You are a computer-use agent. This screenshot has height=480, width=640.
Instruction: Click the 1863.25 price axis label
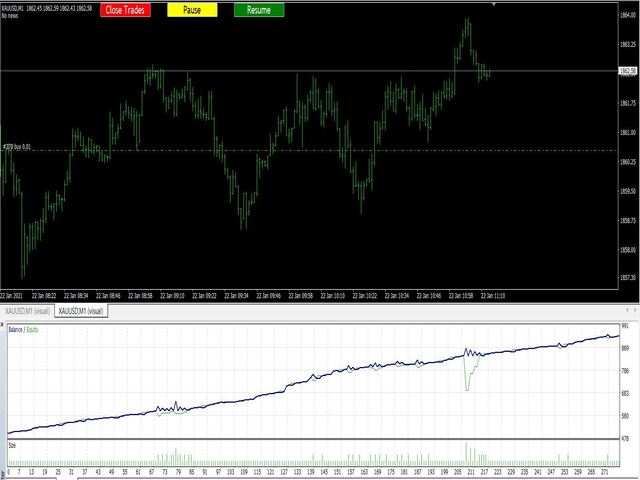(628, 44)
